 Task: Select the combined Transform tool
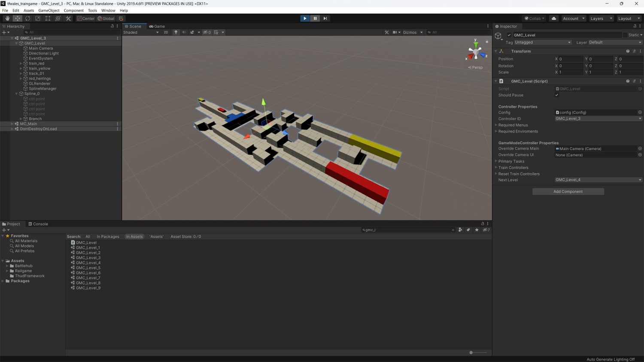[x=58, y=18]
